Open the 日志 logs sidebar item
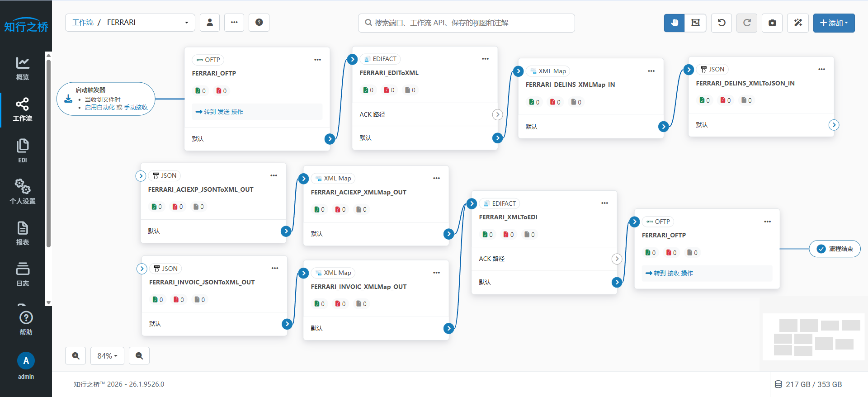This screenshot has height=397, width=868. tap(23, 274)
